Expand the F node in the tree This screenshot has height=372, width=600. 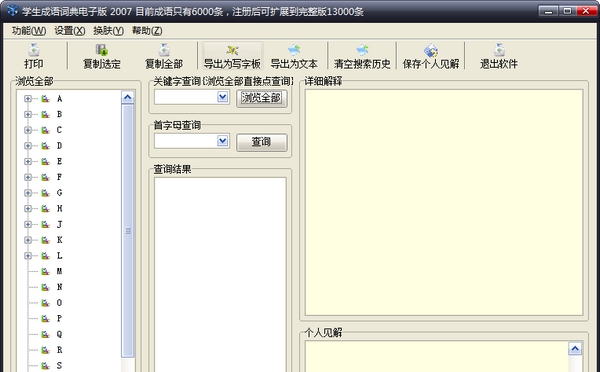coord(28,177)
